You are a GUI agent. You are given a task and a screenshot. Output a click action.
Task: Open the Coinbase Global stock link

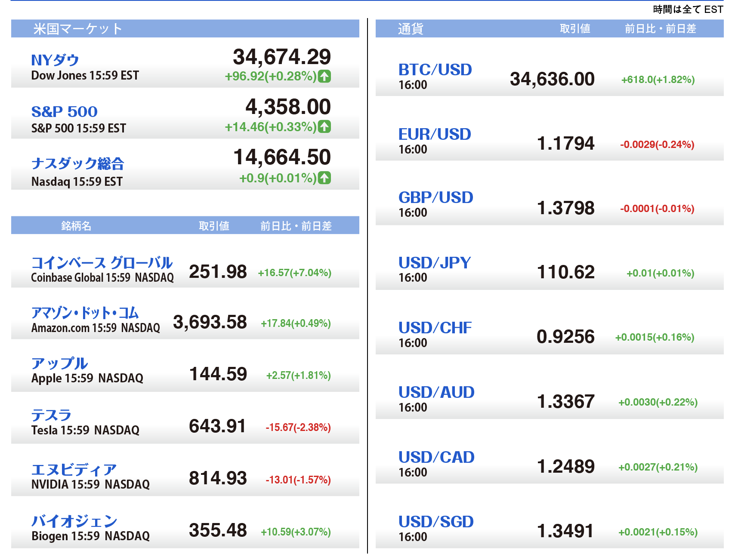(x=102, y=263)
